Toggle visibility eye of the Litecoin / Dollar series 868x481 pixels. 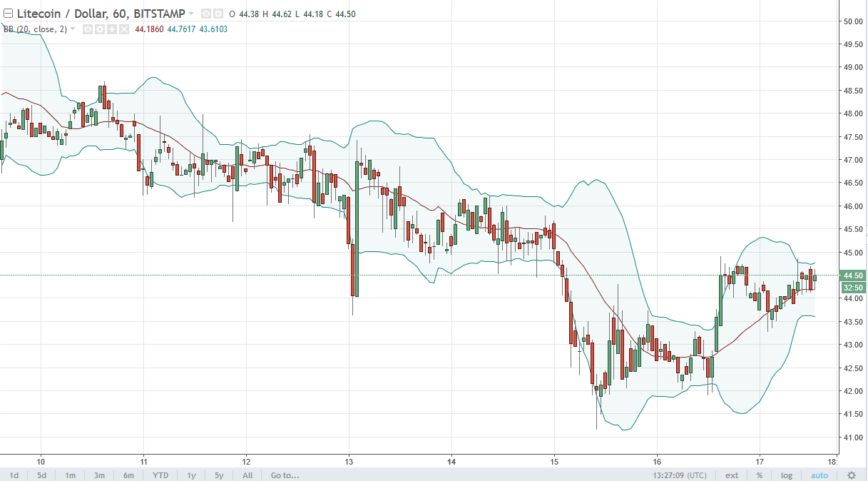(205, 14)
